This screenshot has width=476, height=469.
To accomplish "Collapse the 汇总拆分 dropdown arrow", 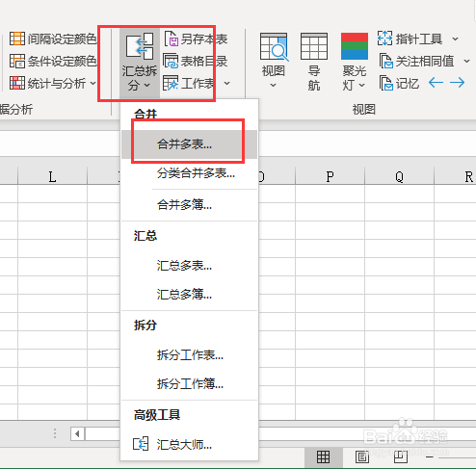I will (x=147, y=86).
